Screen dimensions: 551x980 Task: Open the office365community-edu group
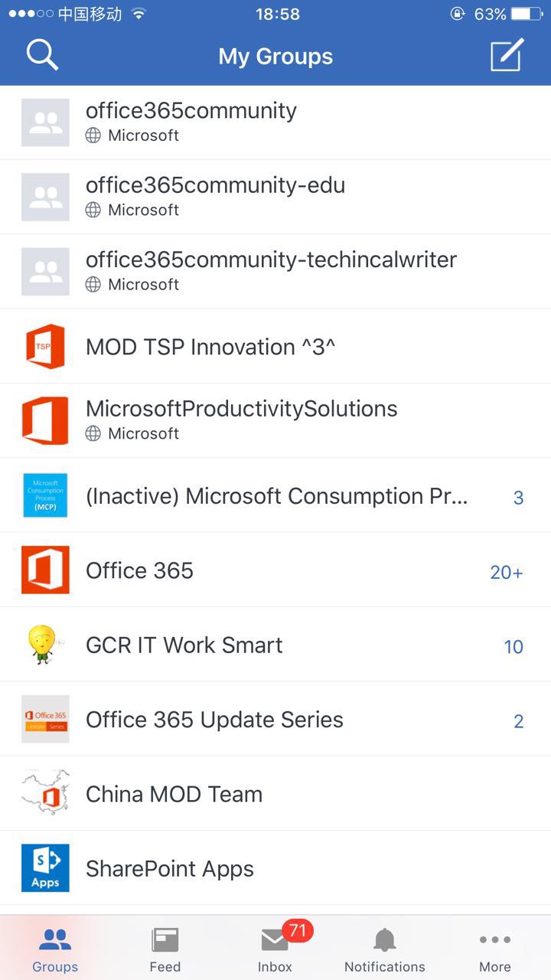point(215,195)
